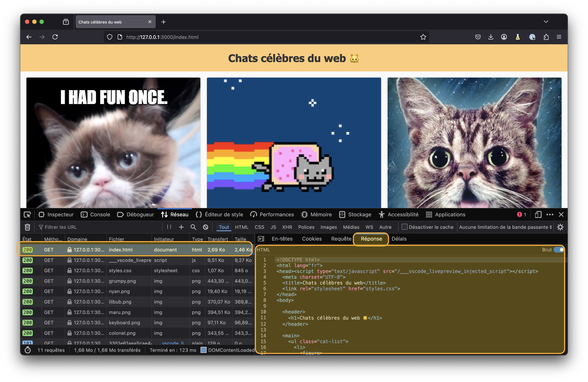Select the nyan.png request row
Viewport: 588px width, 382px height.
tap(137, 291)
